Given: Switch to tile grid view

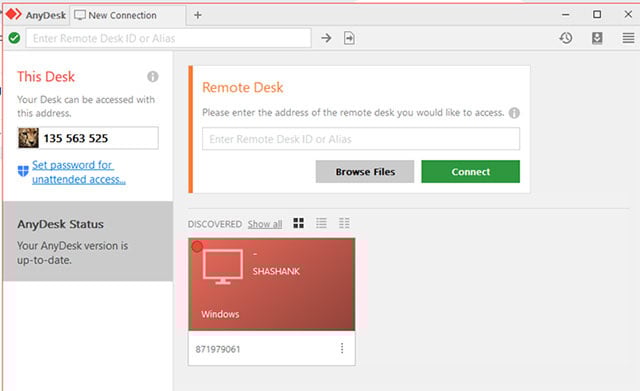Looking at the screenshot, I should (x=299, y=223).
